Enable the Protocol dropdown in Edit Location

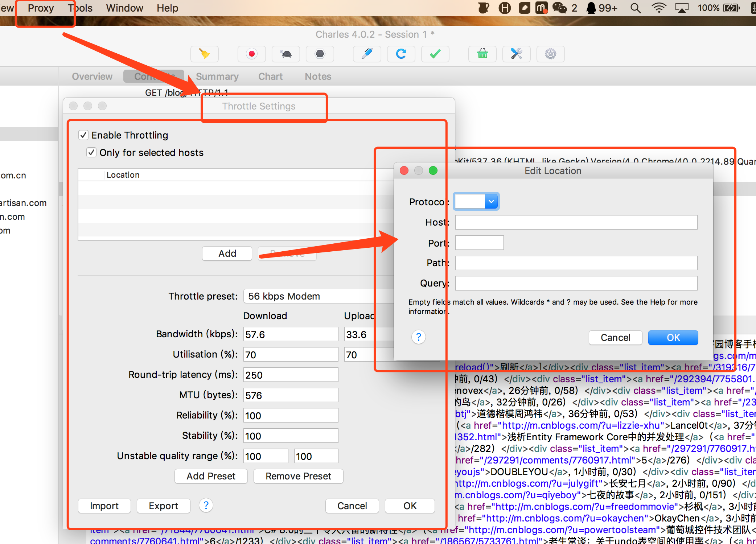[x=476, y=201]
